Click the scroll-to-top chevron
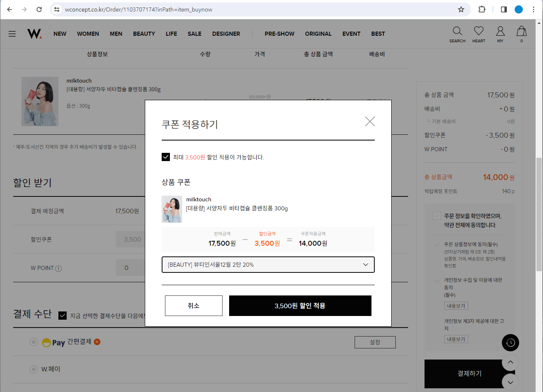 (x=510, y=362)
